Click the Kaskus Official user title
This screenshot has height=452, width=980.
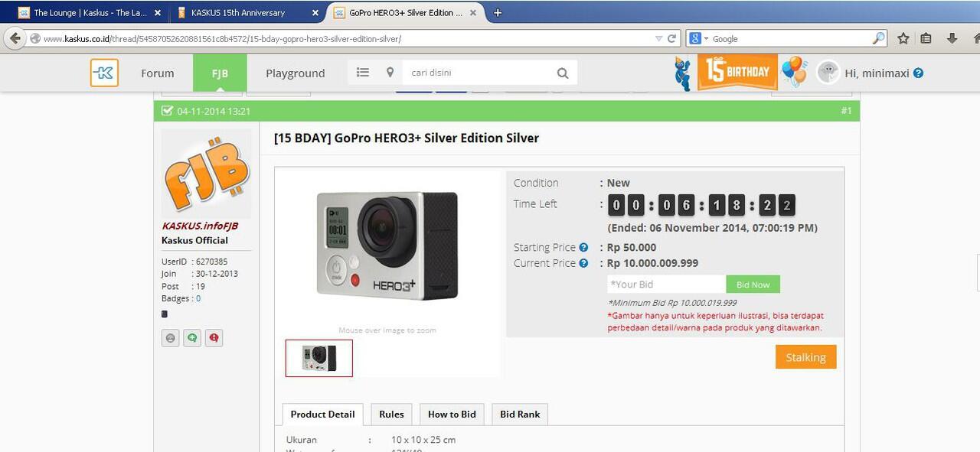tap(194, 240)
